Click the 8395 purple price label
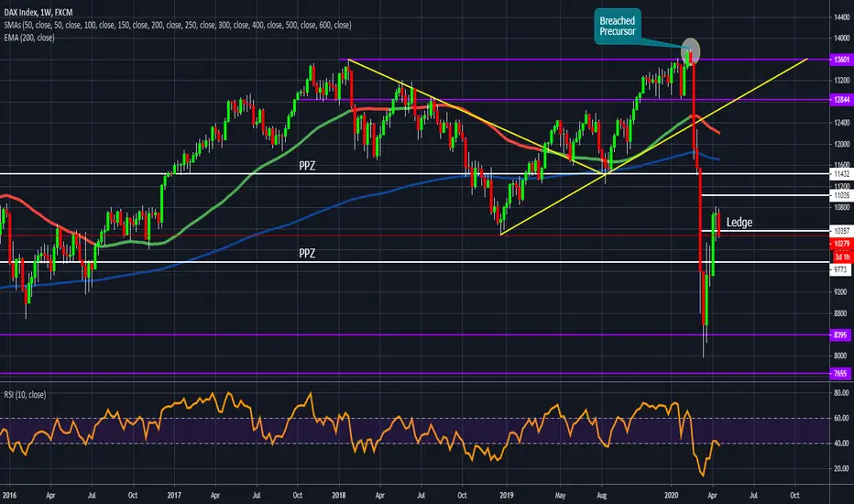854x504 pixels. tap(841, 335)
